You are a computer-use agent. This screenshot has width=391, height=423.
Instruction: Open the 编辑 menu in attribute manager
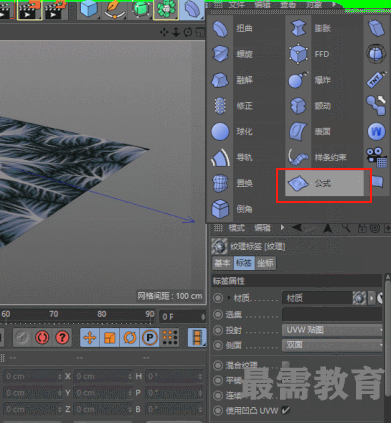coord(262,228)
